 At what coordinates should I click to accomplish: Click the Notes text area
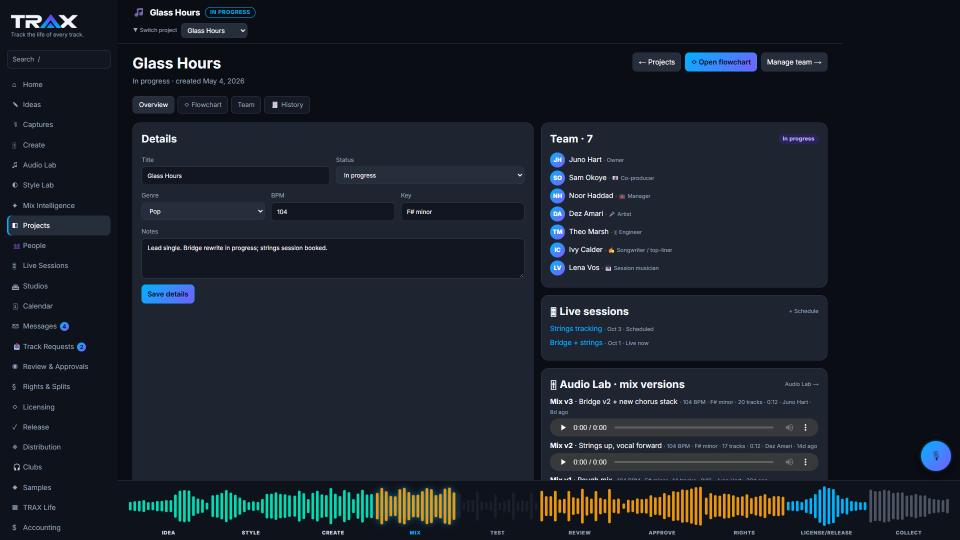332,258
